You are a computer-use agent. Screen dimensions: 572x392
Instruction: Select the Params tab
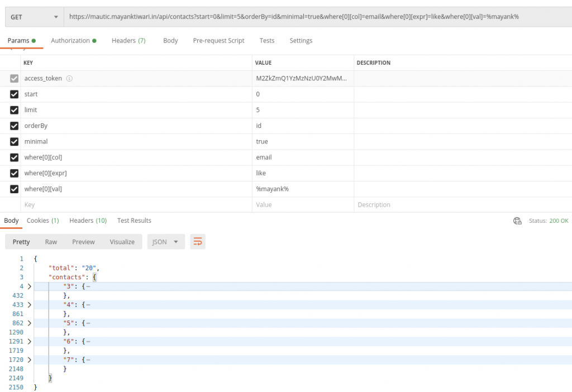tap(22, 40)
